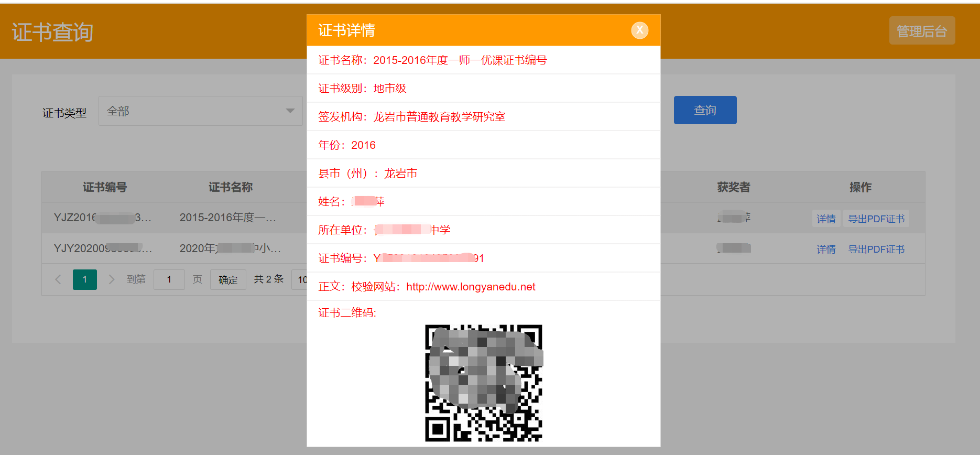Click the 证书查询 page title

pyautogui.click(x=52, y=32)
